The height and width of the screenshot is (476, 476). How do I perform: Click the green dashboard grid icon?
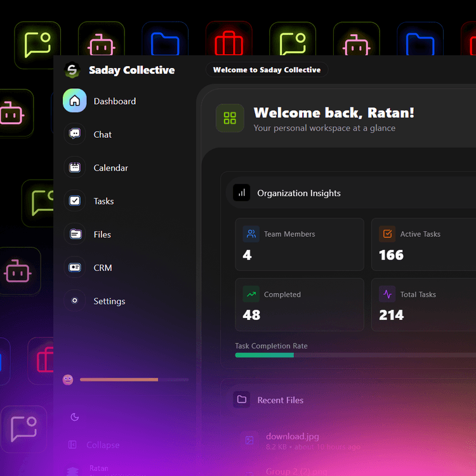point(230,118)
